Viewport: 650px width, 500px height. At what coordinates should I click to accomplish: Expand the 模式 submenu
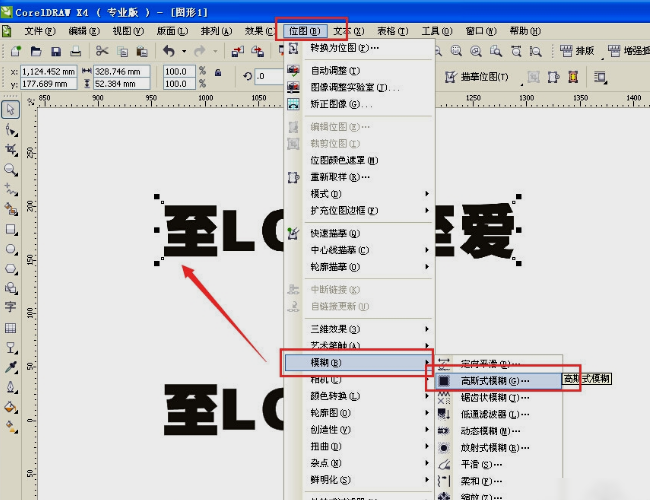(368, 194)
